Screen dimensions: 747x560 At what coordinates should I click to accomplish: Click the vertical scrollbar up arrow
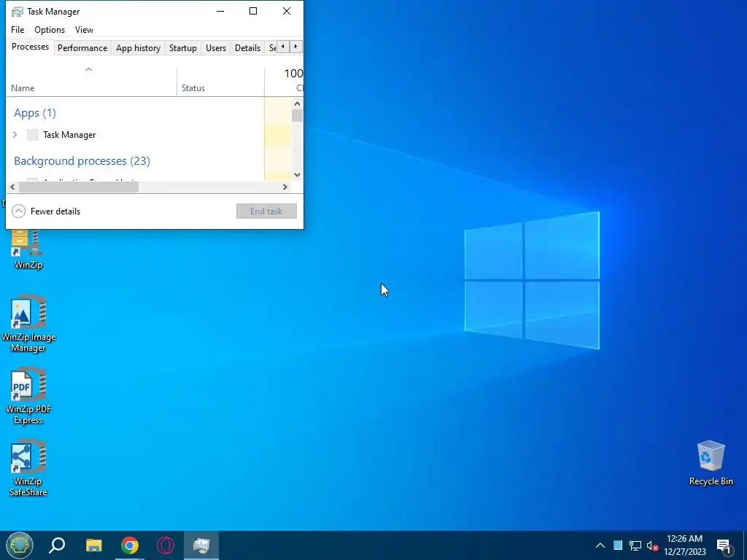pos(298,104)
